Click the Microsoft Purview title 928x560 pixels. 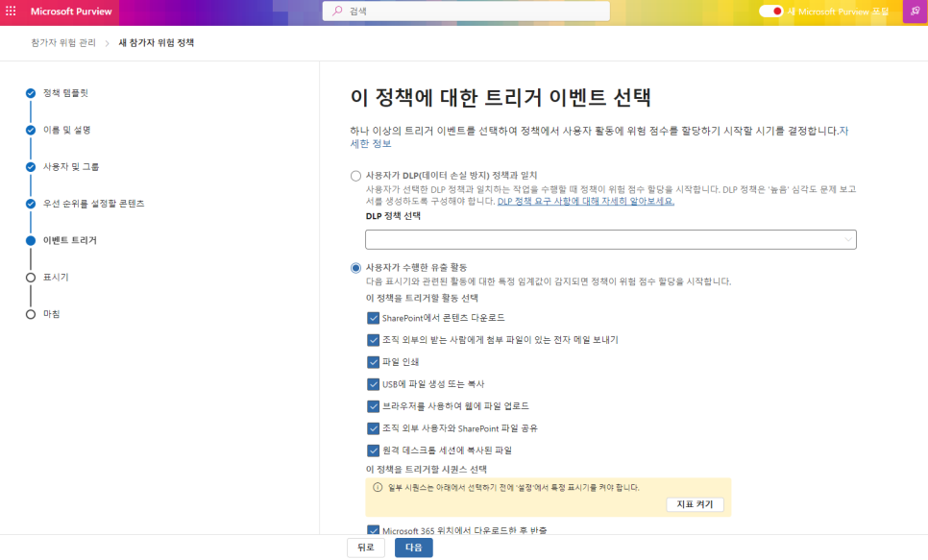[71, 12]
